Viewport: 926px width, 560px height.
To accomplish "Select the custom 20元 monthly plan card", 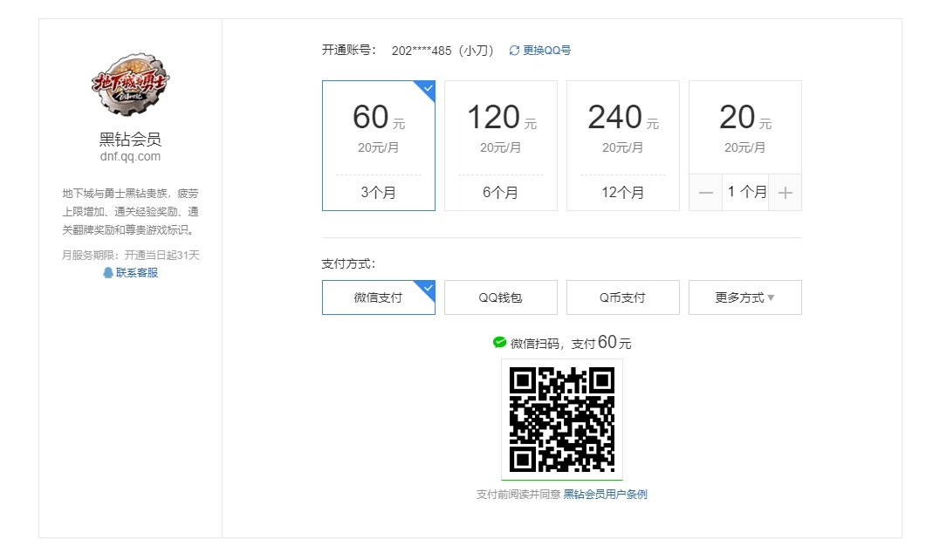I will 744,126.
